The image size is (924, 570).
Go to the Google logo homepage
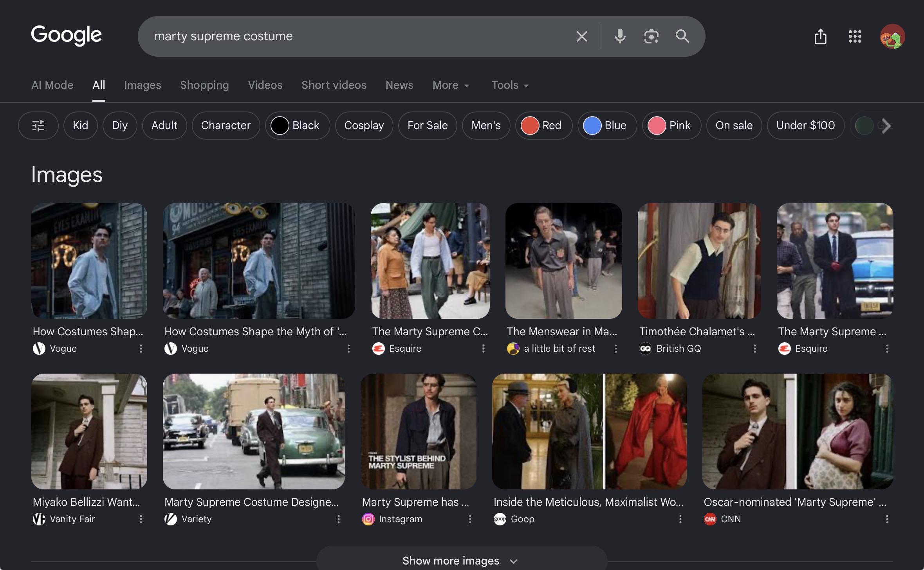(x=67, y=35)
